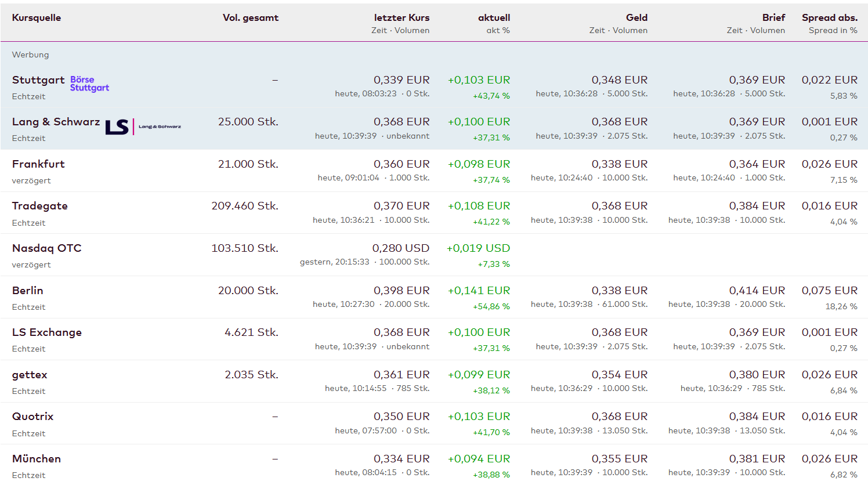
Task: Open the Tradegate exchange entry
Action: [40, 206]
